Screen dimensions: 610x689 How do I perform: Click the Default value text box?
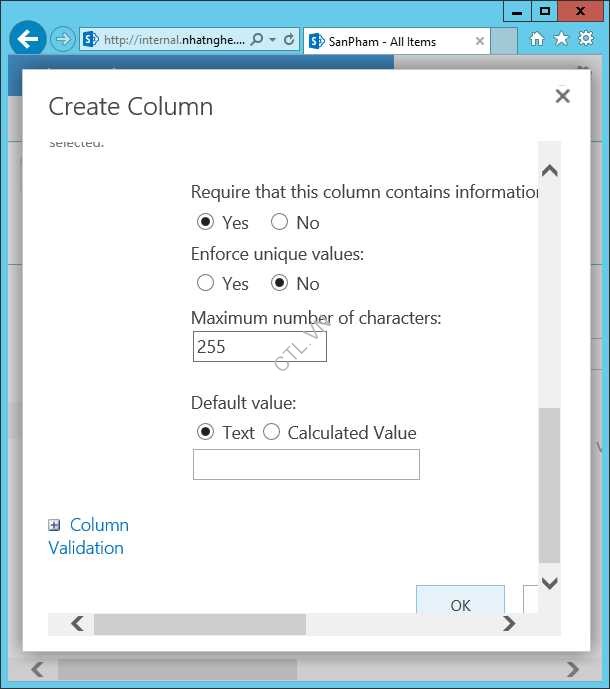point(306,465)
